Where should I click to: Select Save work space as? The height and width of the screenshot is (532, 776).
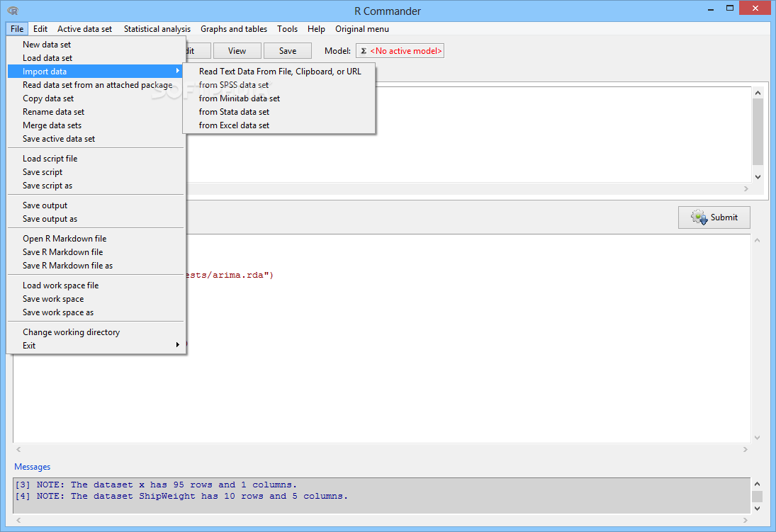[96, 312]
